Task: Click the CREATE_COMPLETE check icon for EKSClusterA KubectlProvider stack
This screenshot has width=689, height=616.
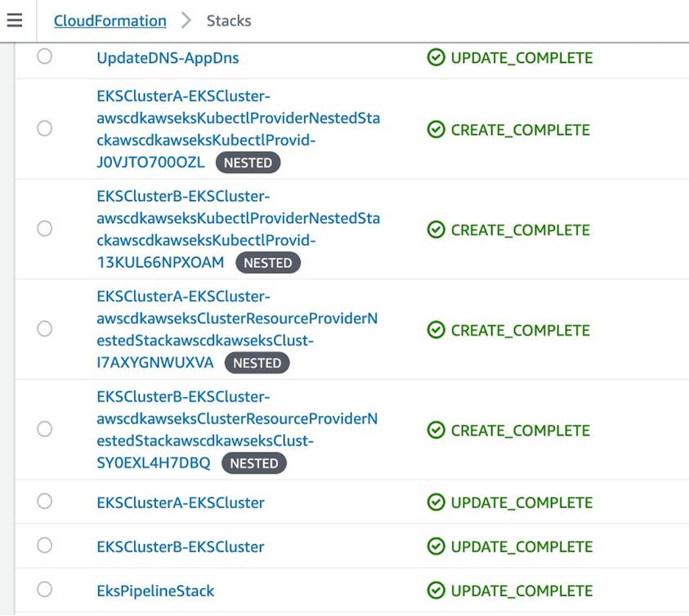Action: point(434,129)
